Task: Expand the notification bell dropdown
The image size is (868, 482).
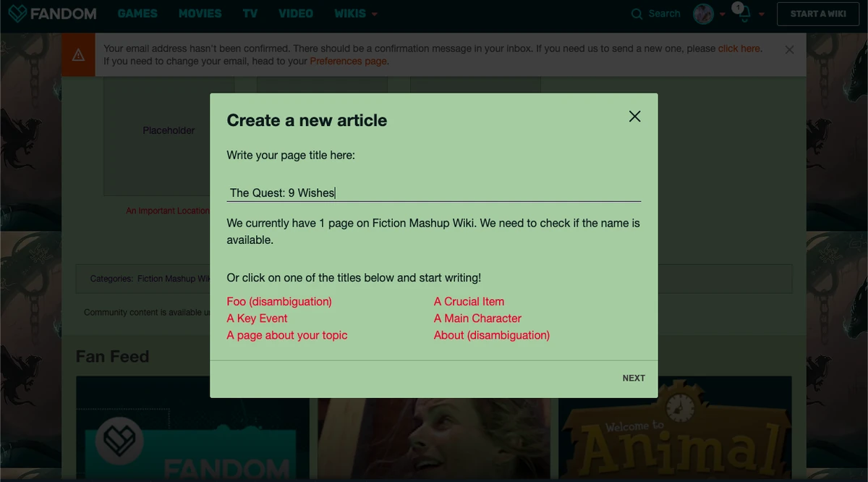Action: [763, 14]
